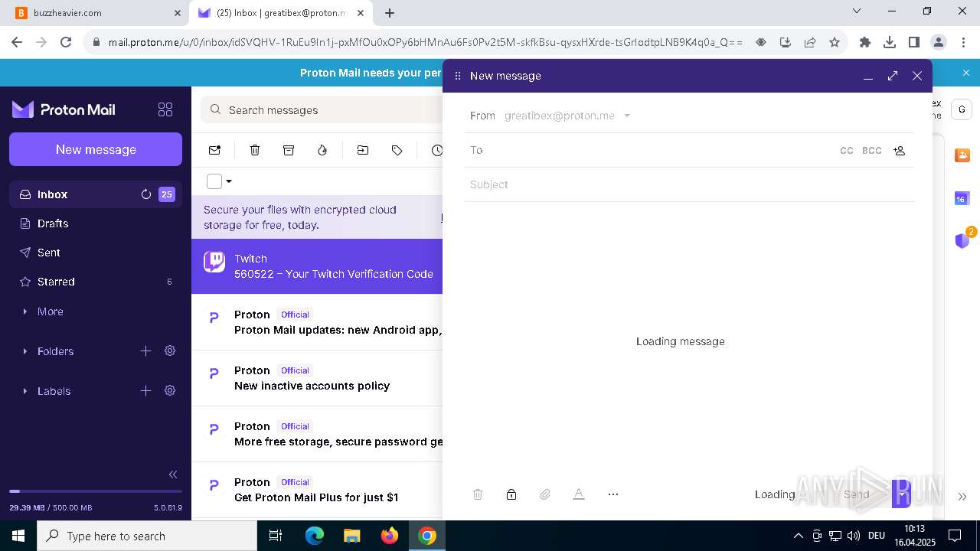The width and height of the screenshot is (980, 551).
Task: Tick the select all messages checkbox
Action: (x=214, y=181)
